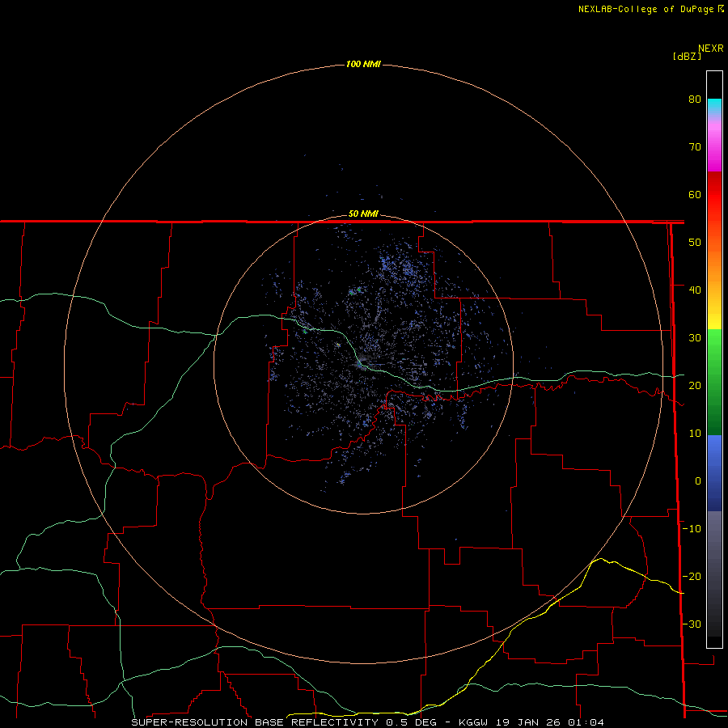Image resolution: width=728 pixels, height=728 pixels.
Task: Click the 20 dBZ scale value
Action: (x=695, y=385)
